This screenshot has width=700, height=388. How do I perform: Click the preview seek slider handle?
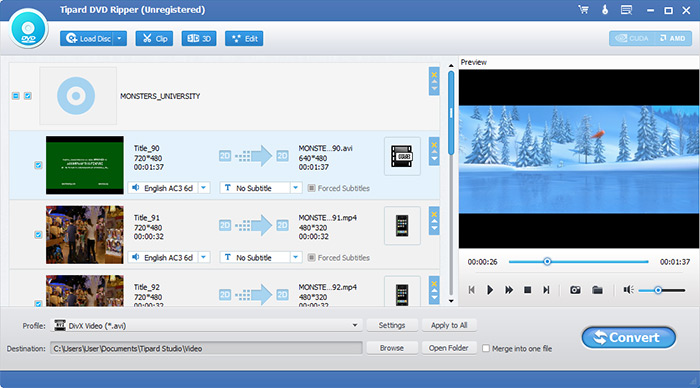(x=547, y=262)
